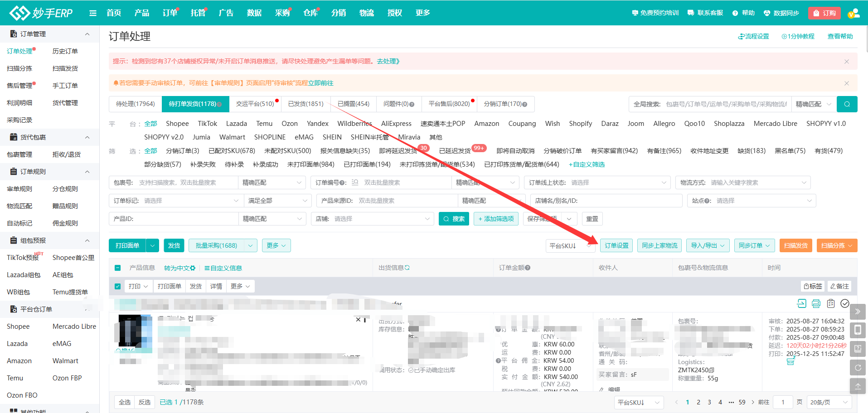Click the 订单设置 button
This screenshot has width=868, height=413.
pyautogui.click(x=616, y=245)
